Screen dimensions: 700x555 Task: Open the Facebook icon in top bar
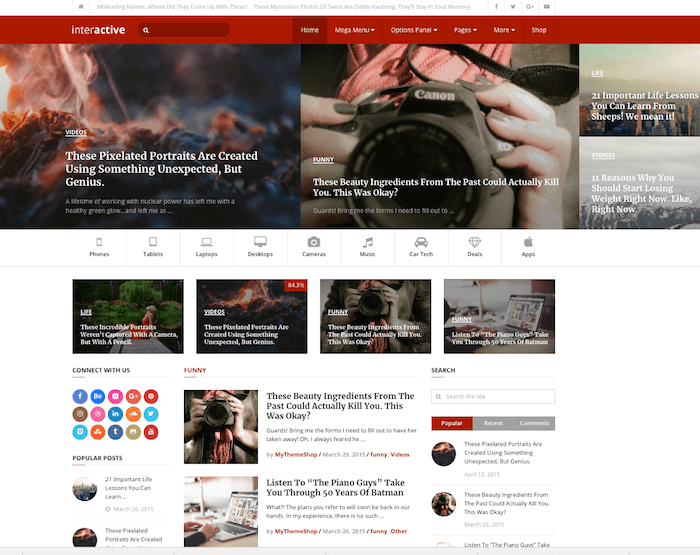496,7
